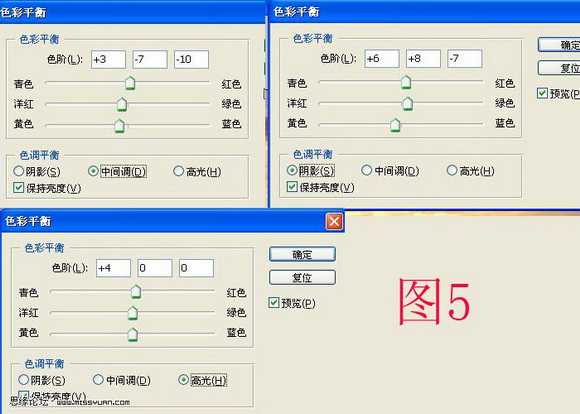This screenshot has width=580, height=414.
Task: Click the 色阶 field showing -10
Action: pos(191,59)
